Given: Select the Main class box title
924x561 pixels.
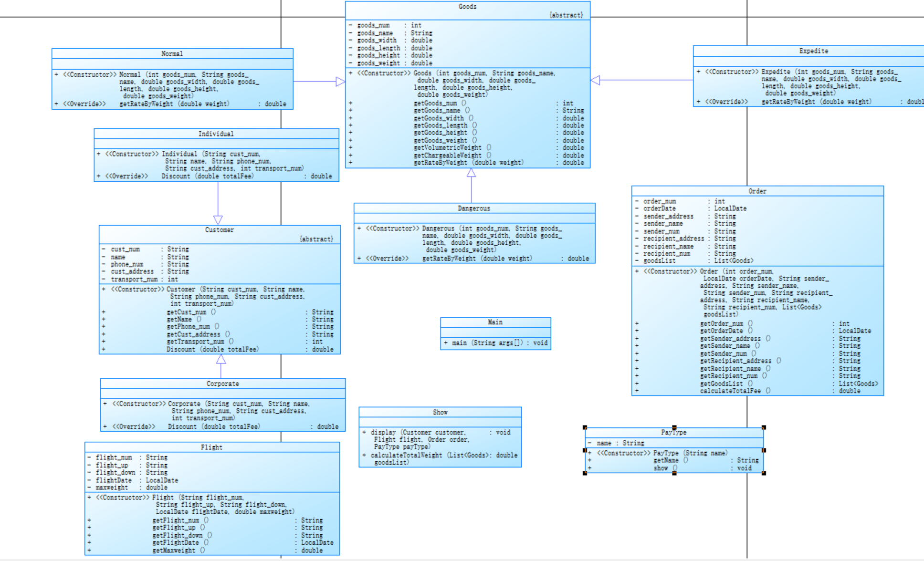Looking at the screenshot, I should [495, 322].
